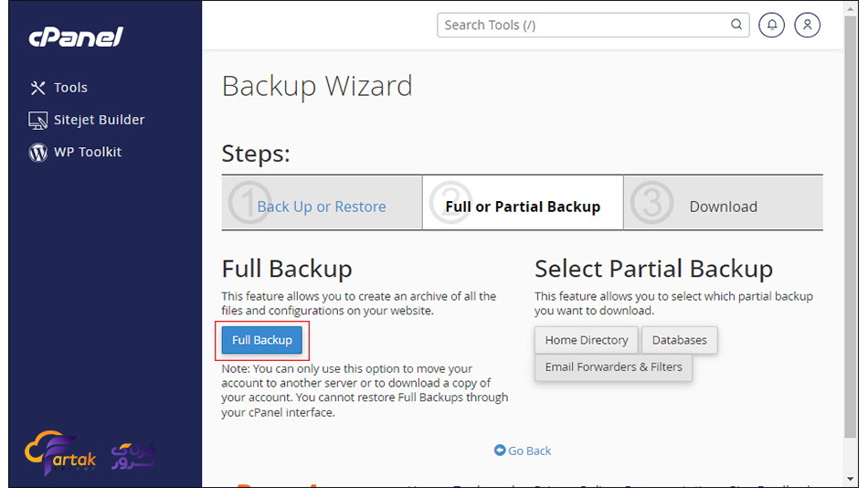Click the Fartak logo at the bottom left
The image size is (868, 488).
pyautogui.click(x=61, y=455)
